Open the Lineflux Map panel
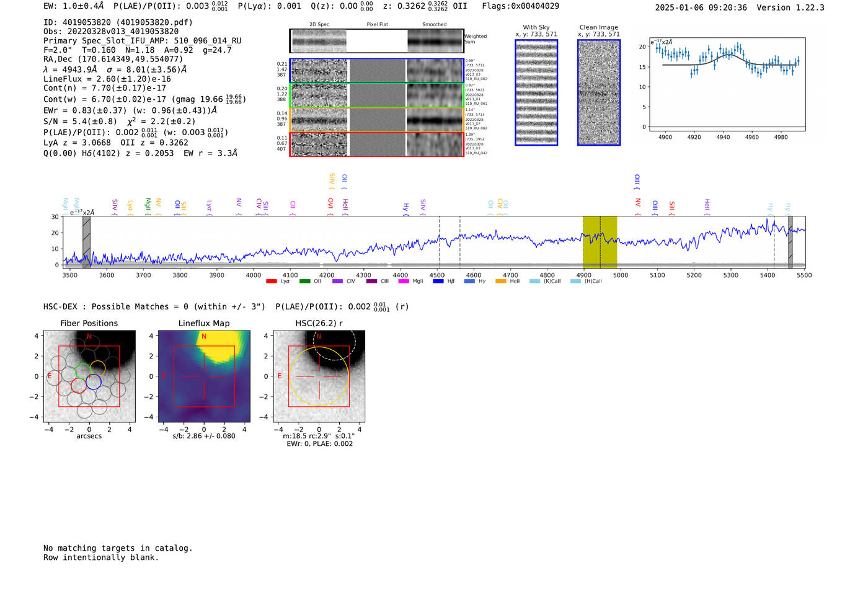The image size is (868, 591). point(204,376)
